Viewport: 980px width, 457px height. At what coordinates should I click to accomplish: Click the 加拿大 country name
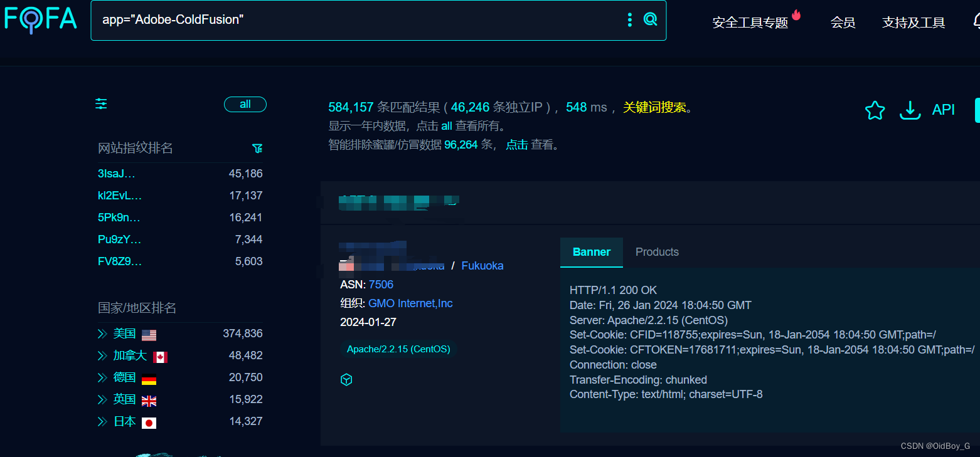[130, 356]
